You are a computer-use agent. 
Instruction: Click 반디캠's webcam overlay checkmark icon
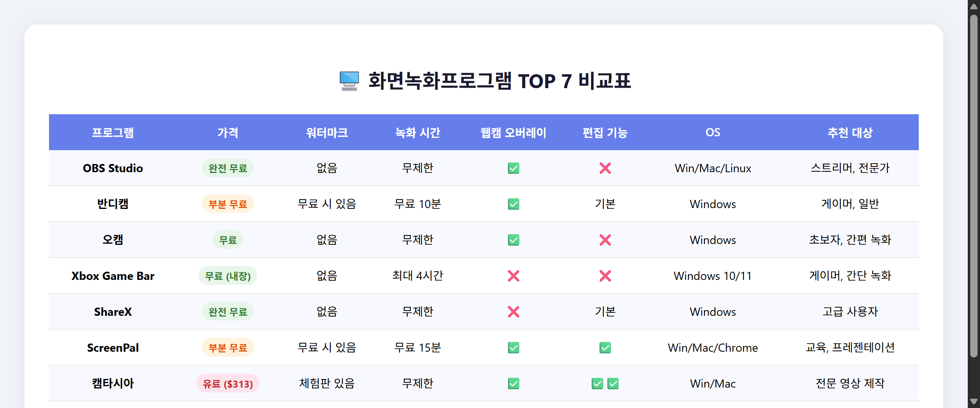click(513, 204)
